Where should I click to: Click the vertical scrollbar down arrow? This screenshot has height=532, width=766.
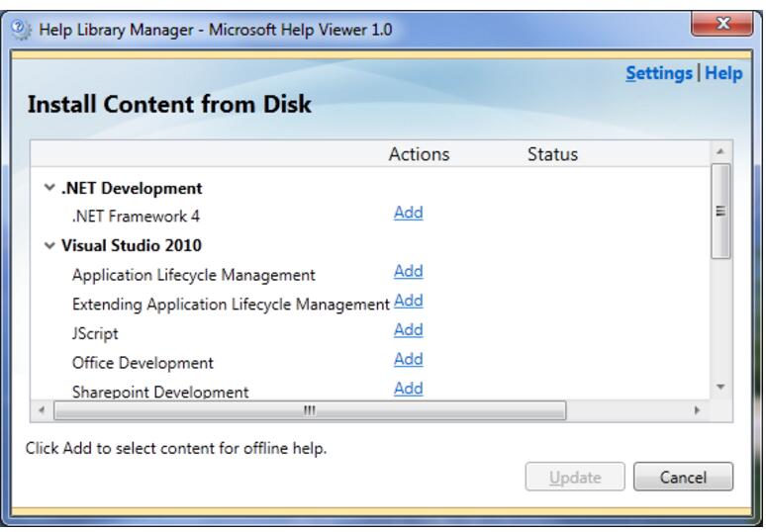(x=720, y=387)
